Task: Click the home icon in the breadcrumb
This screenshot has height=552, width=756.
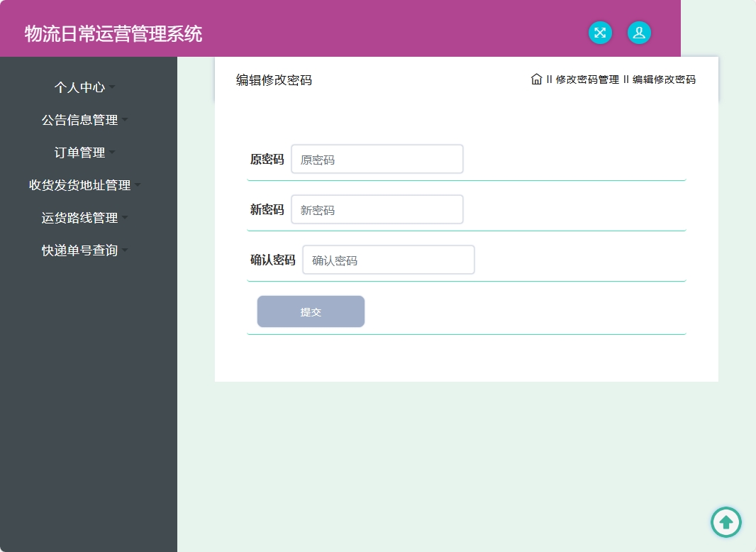Action: [x=536, y=79]
